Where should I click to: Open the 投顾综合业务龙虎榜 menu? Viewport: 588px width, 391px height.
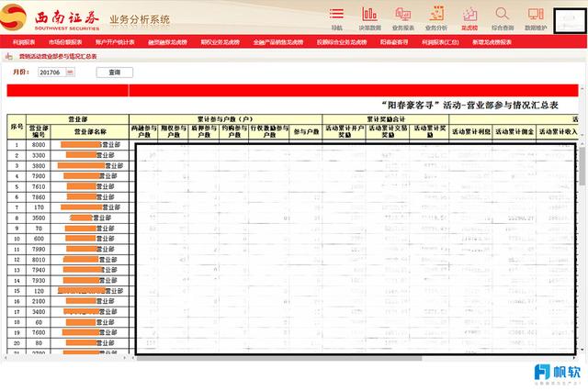(x=342, y=42)
